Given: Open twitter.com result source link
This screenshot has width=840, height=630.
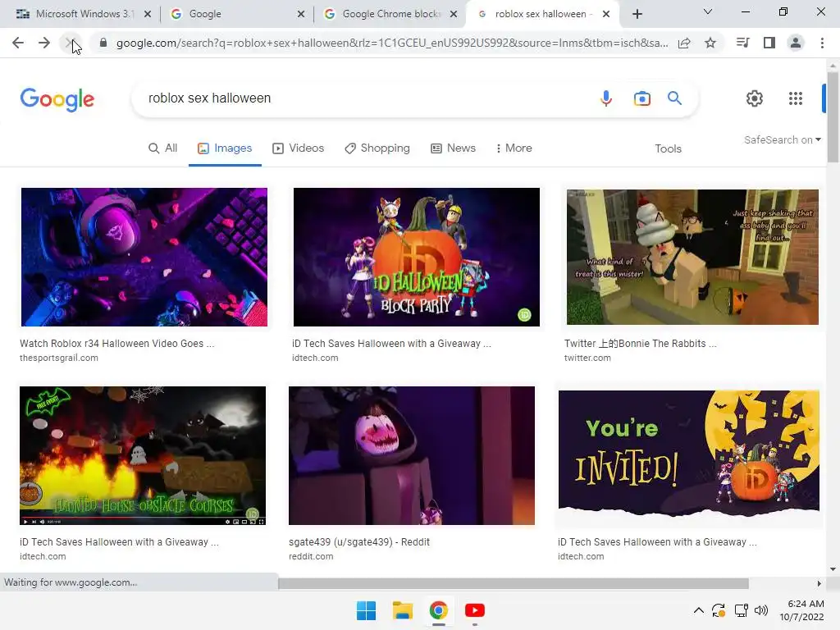Looking at the screenshot, I should (587, 358).
